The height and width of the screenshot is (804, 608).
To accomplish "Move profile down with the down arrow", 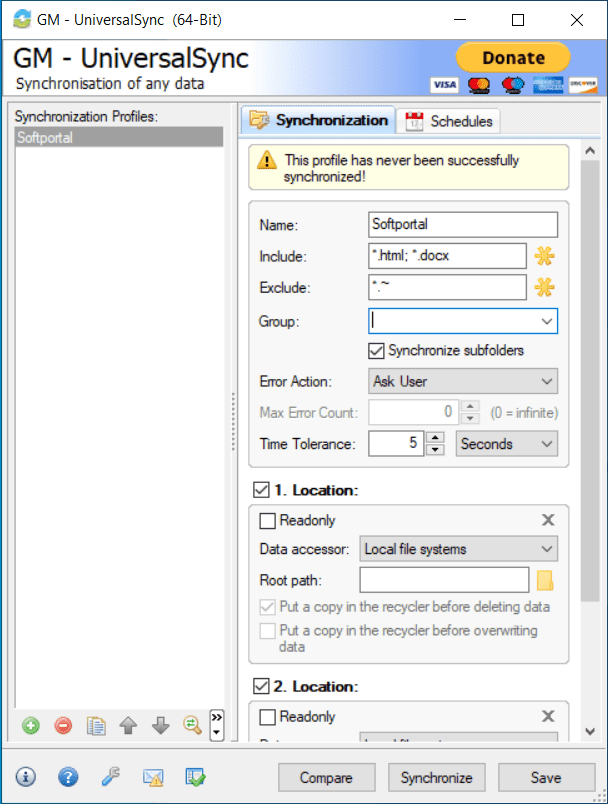I will (160, 726).
